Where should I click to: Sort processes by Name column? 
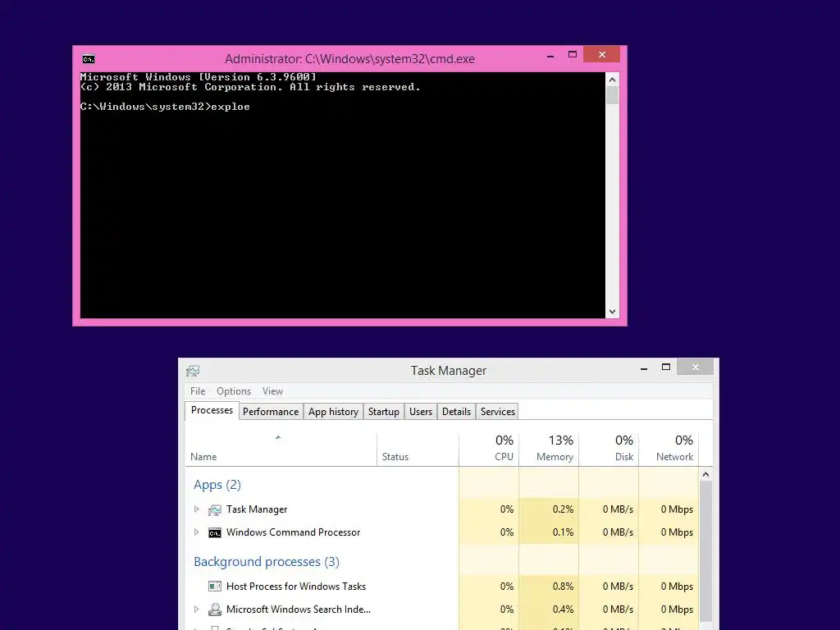point(281,449)
